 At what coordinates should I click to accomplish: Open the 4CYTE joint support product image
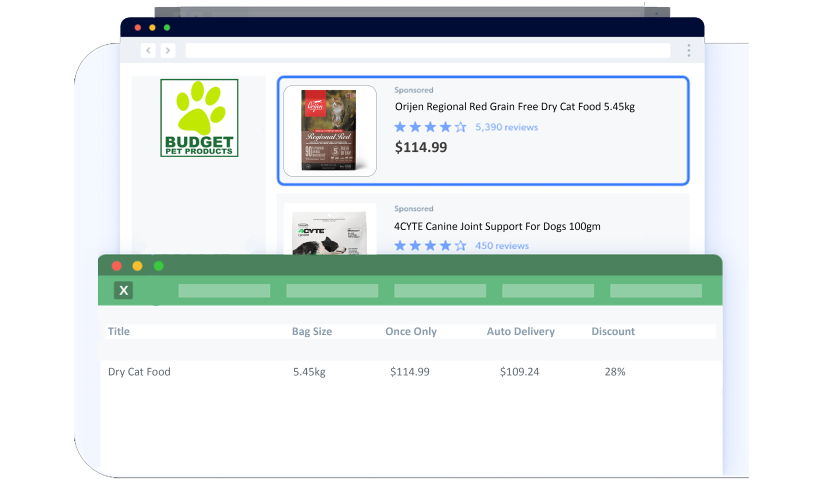[x=330, y=230]
